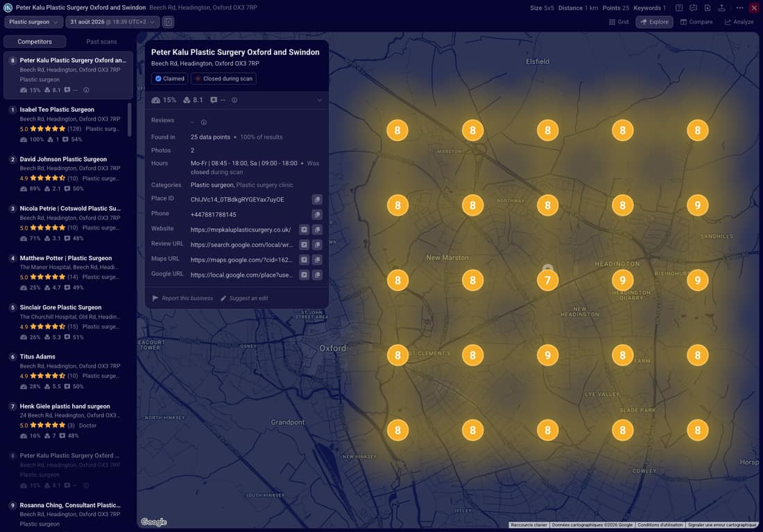Select competitor Isabel Teo Plastic Surgeon
The height and width of the screenshot is (532, 763).
point(67,124)
